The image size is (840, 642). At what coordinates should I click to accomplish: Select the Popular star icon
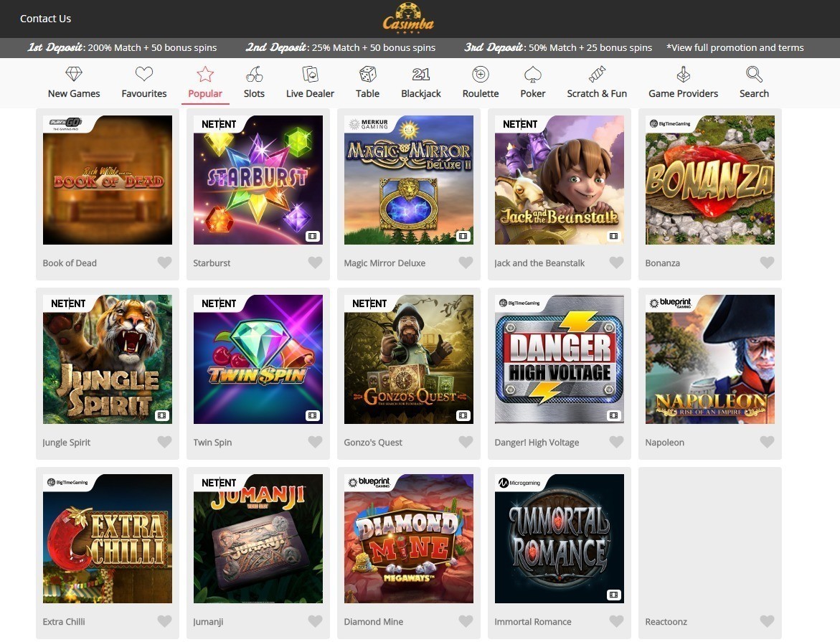(x=205, y=74)
